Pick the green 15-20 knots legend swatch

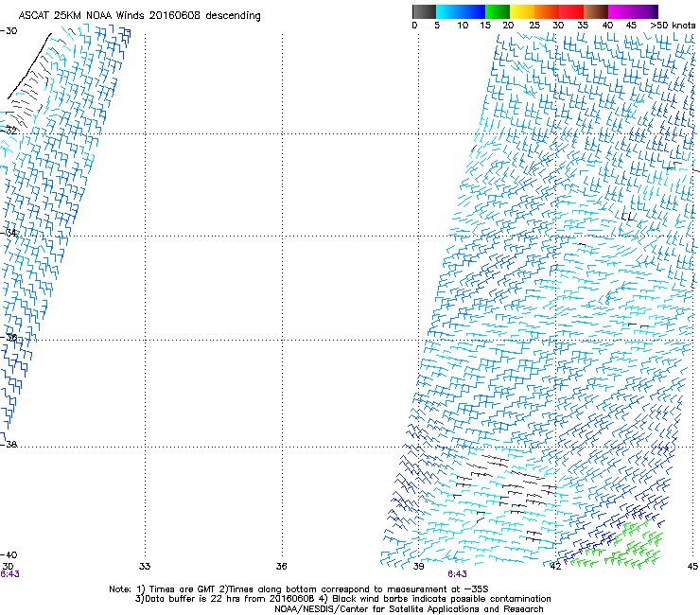(498, 11)
